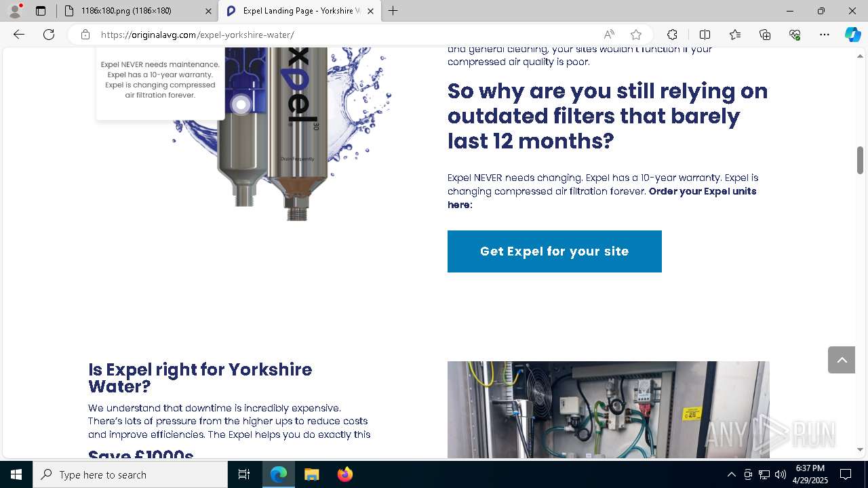The width and height of the screenshot is (868, 488).
Task: Open Firefox from the taskbar
Action: click(x=345, y=474)
